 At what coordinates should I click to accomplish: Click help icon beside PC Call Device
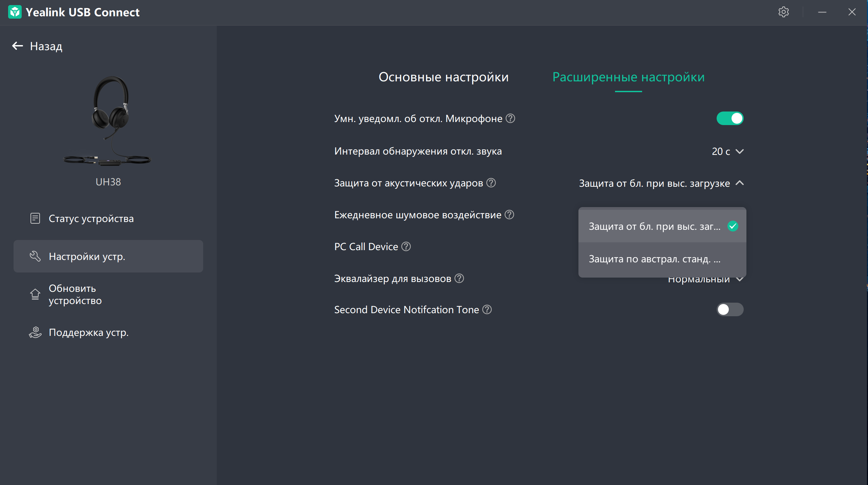(406, 246)
